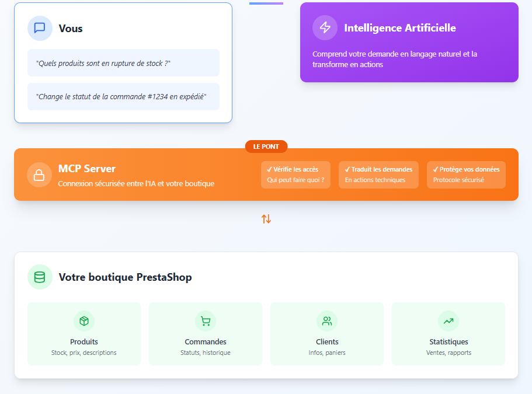Select the cube icon above Produits

[84, 320]
